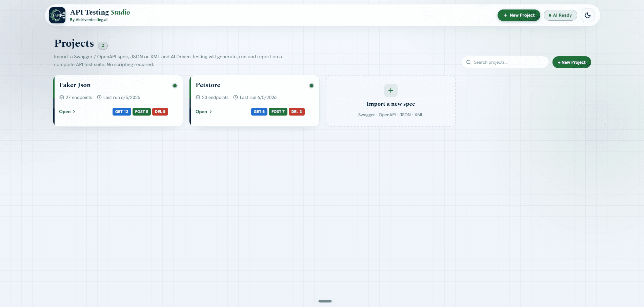Click the green status dot on Faker Json

coord(175,86)
